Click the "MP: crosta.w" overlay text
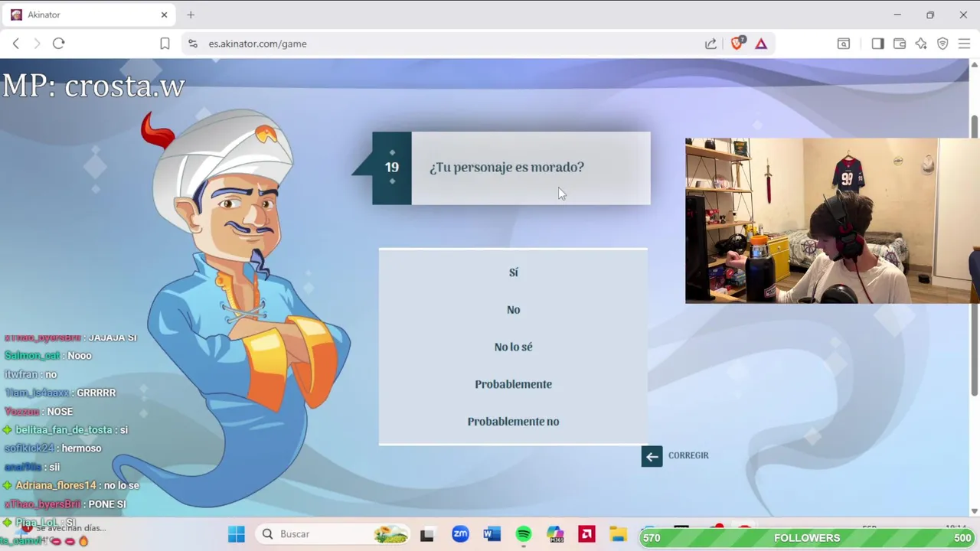Screen dimensions: 980x551 (x=93, y=86)
